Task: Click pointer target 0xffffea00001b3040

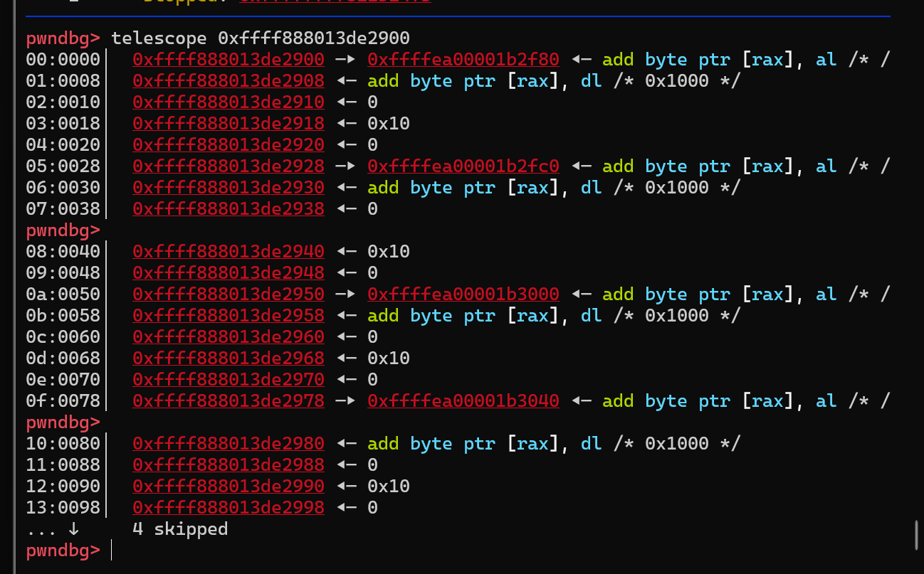Action: 463,401
